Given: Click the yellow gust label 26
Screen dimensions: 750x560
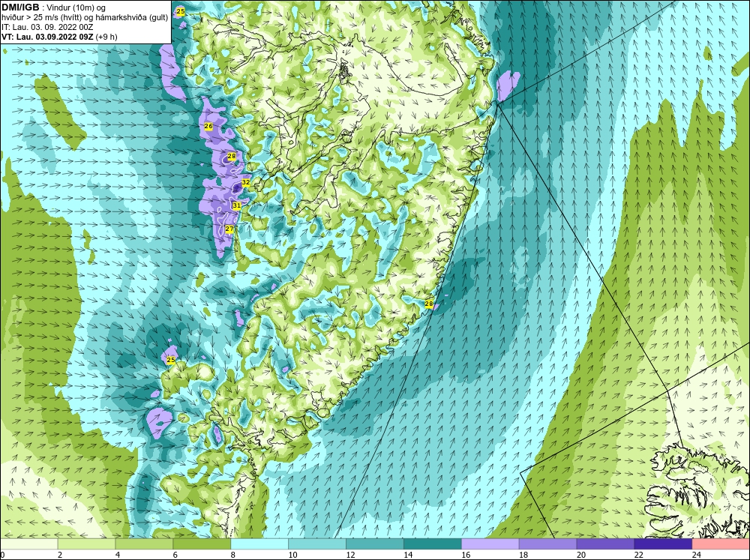Looking at the screenshot, I should tap(208, 126).
